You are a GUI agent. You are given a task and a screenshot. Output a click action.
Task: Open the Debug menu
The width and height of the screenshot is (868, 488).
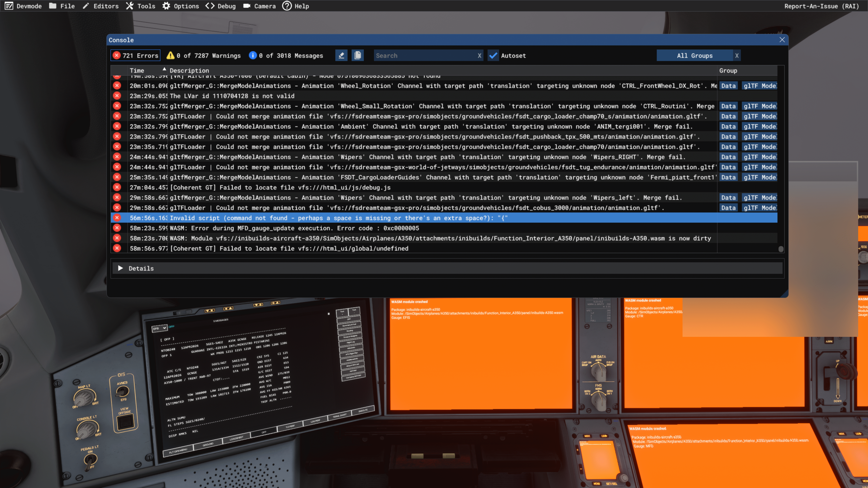[221, 6]
